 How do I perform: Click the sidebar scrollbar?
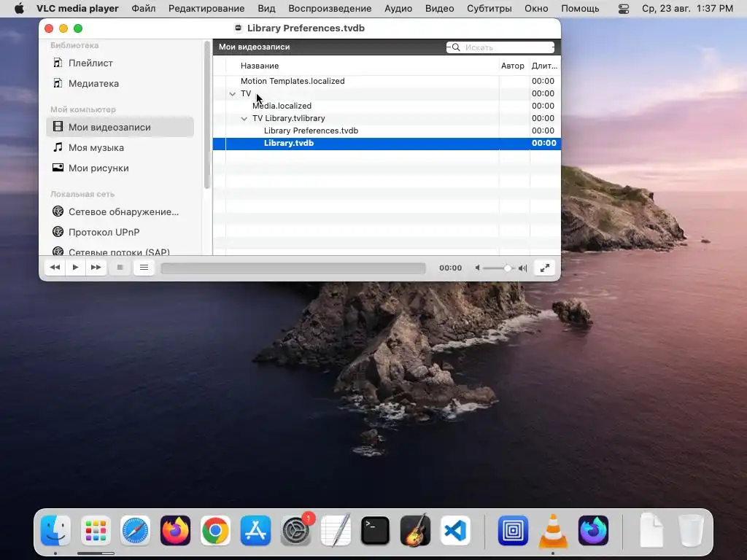tap(206, 114)
